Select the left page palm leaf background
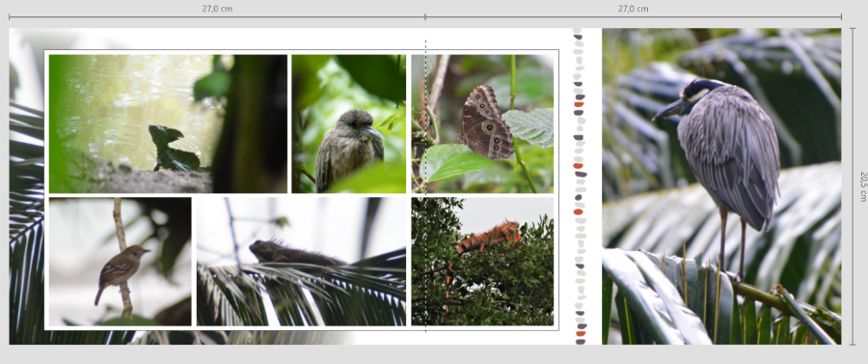Image resolution: width=868 pixels, height=364 pixels. pyautogui.click(x=26, y=222)
